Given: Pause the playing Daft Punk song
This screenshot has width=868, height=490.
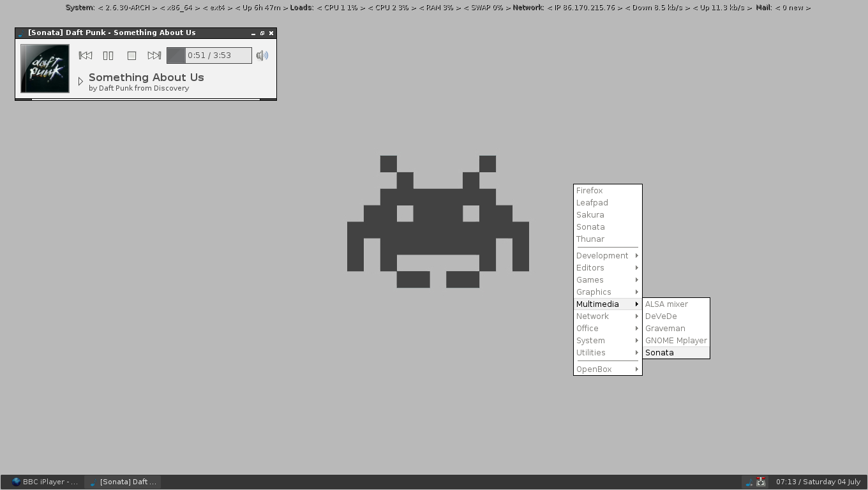Looking at the screenshot, I should click(x=108, y=56).
